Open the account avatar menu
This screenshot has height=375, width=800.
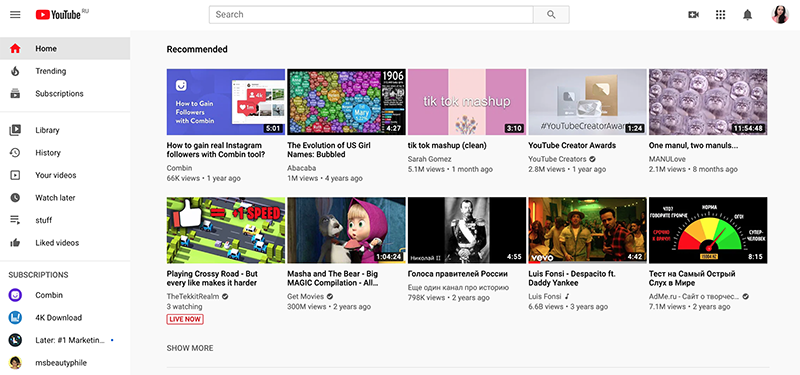(780, 15)
